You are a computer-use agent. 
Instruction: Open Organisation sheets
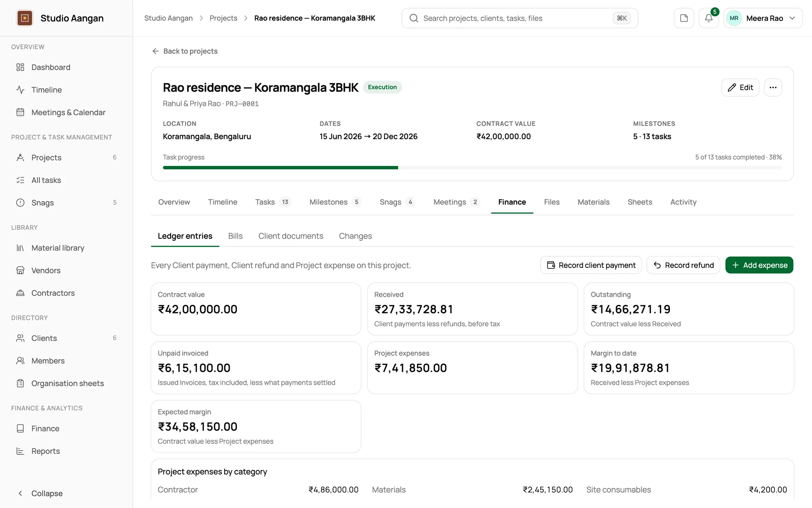coord(66,383)
